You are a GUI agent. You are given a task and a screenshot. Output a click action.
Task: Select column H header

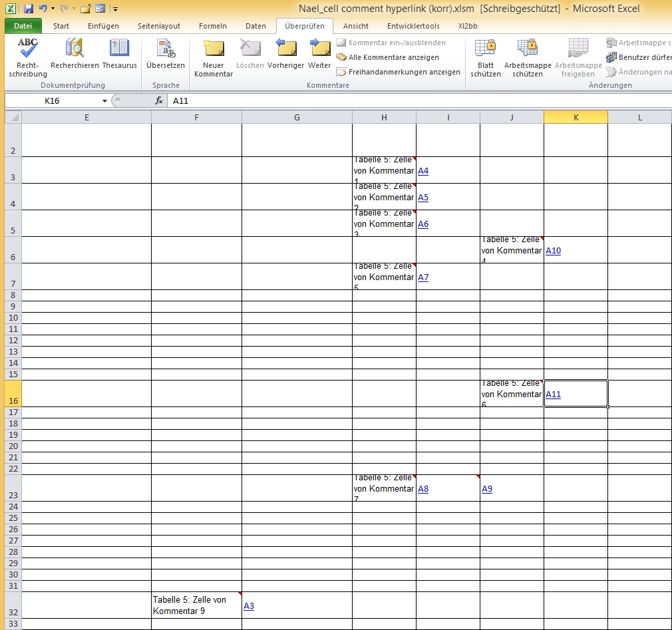tap(384, 118)
